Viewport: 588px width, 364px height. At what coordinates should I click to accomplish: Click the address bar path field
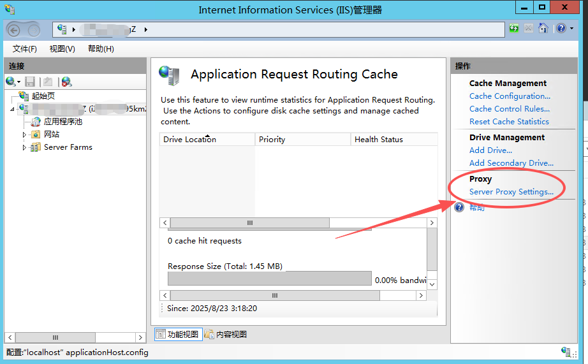tap(278, 29)
